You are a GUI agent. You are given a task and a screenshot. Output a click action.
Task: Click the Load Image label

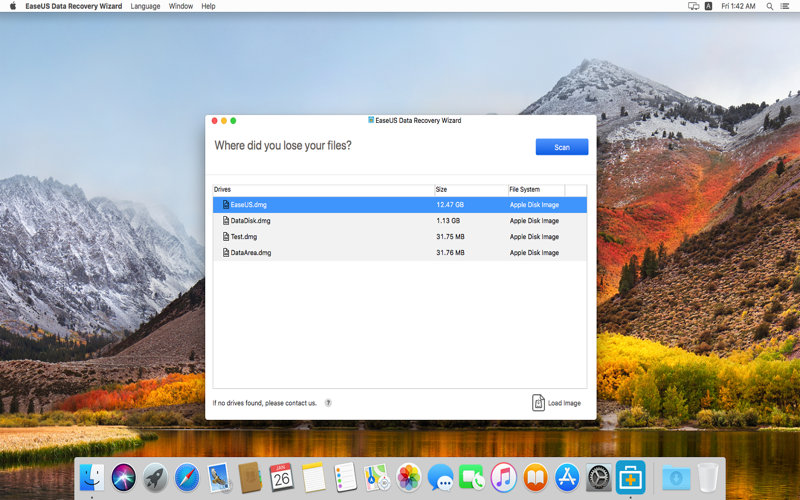(564, 403)
